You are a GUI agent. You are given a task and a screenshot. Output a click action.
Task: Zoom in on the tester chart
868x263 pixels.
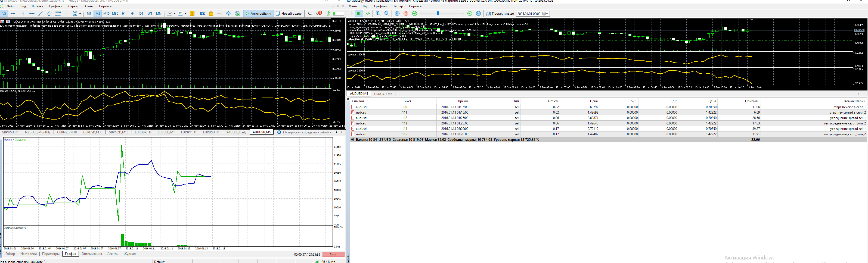(x=378, y=14)
